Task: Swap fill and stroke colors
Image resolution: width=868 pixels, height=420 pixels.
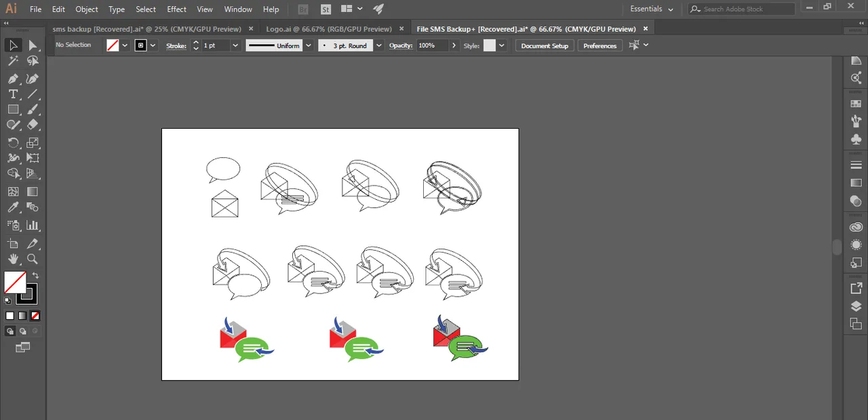Action: coord(35,276)
